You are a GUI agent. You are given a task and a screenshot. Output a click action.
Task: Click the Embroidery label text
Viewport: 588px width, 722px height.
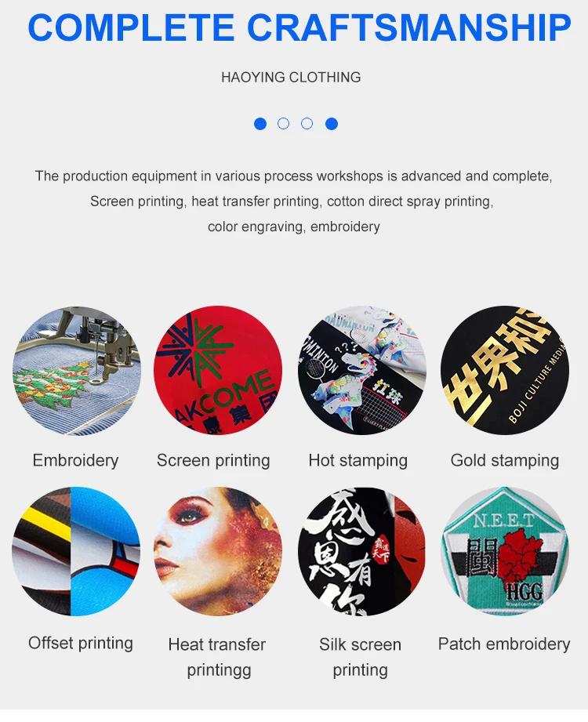coord(75,460)
